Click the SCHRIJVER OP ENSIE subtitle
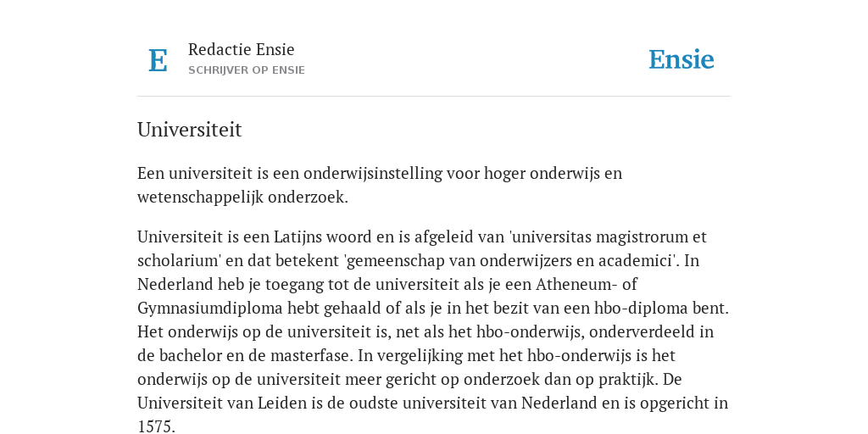Image resolution: width=868 pixels, height=434 pixels. coord(247,70)
